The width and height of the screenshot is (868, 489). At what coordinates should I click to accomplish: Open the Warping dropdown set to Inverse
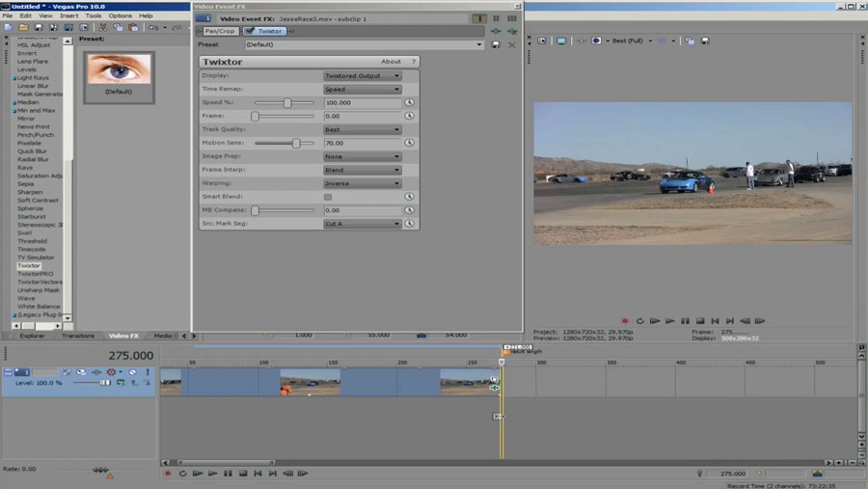[363, 183]
